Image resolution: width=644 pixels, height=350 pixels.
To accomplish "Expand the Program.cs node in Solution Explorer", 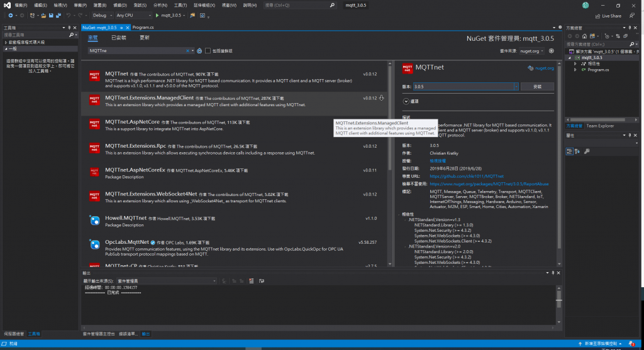I will tap(575, 70).
